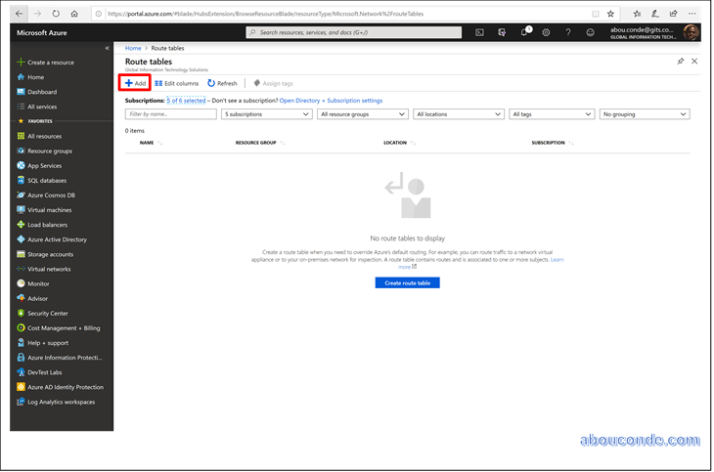Click the Filter by name field
Viewport: 714px width, 472px height.
tap(171, 114)
